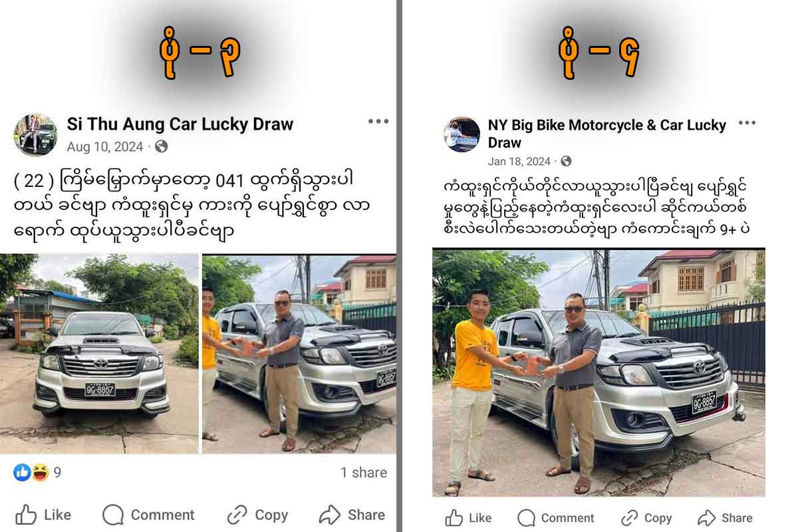
Task: Copy link of the Si Thu Aung post
Action: 257,515
